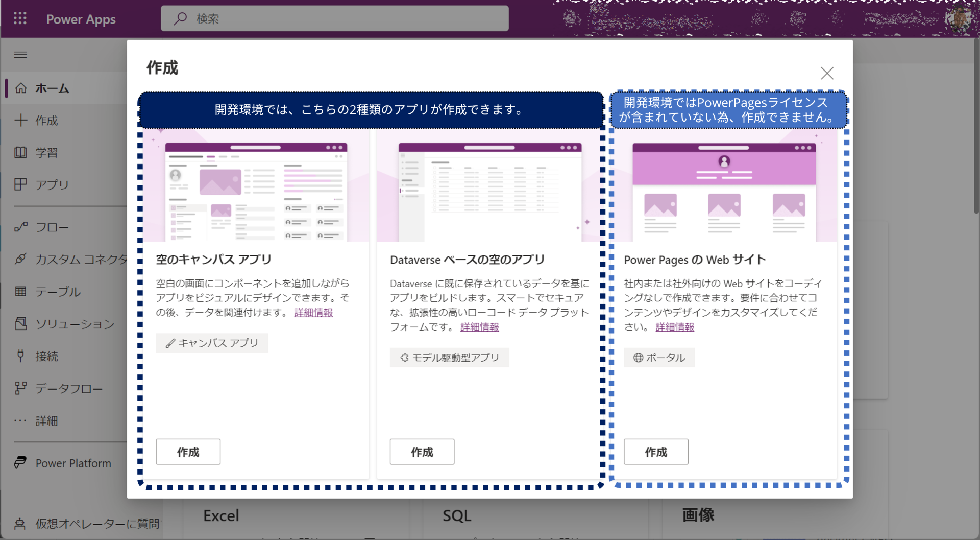The width and height of the screenshot is (980, 540).
Task: Click 作成 button under Power Pages の Web サイト
Action: coord(656,452)
